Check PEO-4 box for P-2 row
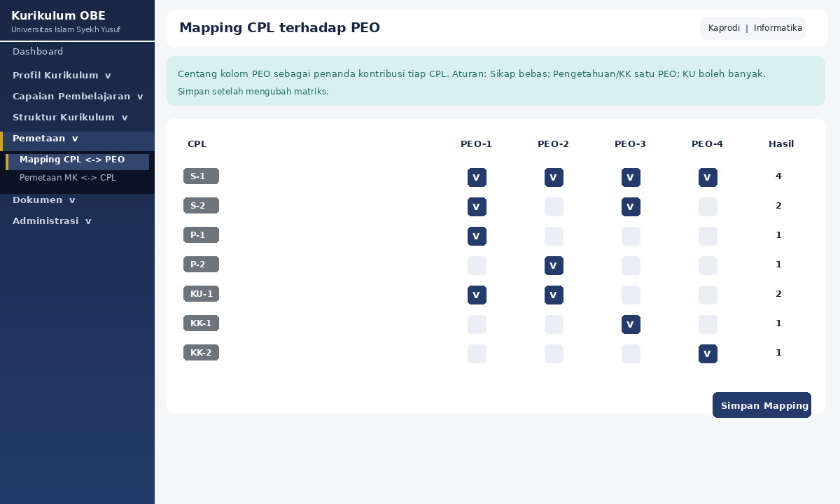 click(708, 265)
